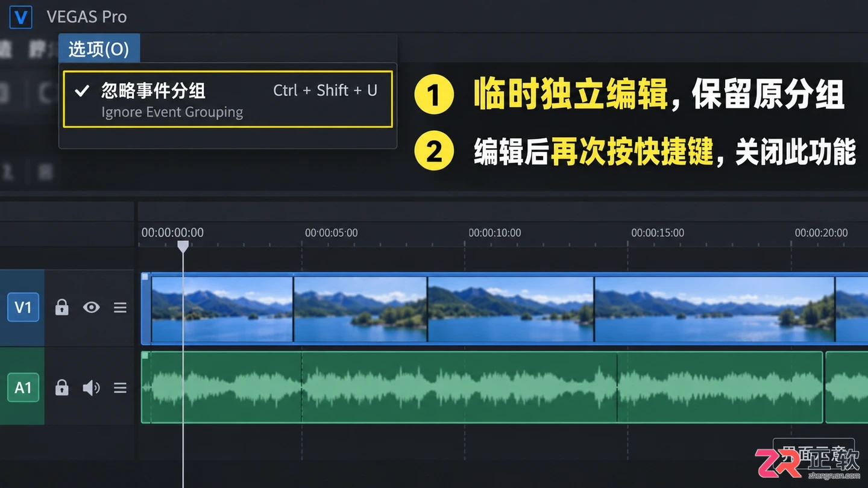The image size is (868, 488).
Task: Click the A1 audio track label
Action: [x=23, y=387]
